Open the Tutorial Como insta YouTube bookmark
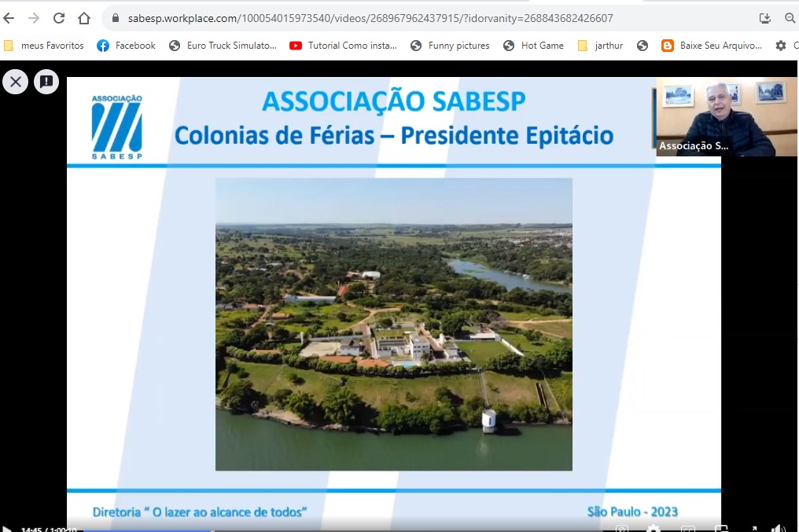The image size is (799, 532). click(343, 46)
